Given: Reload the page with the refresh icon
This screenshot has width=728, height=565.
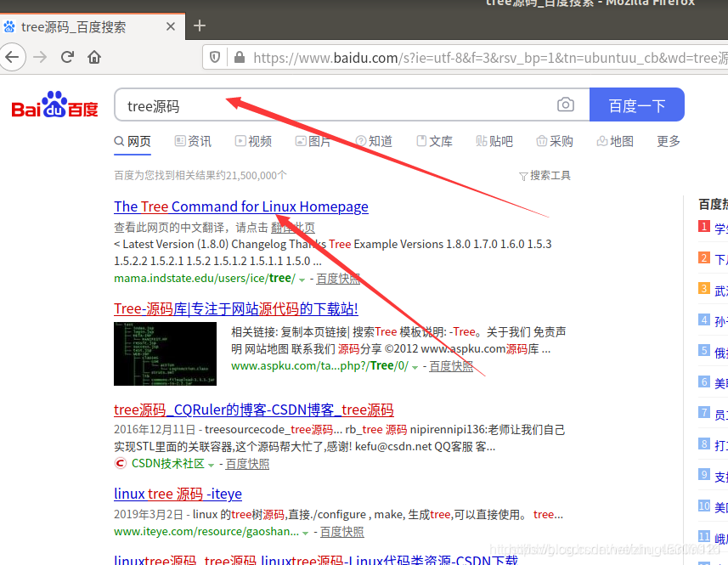Looking at the screenshot, I should click(x=67, y=57).
